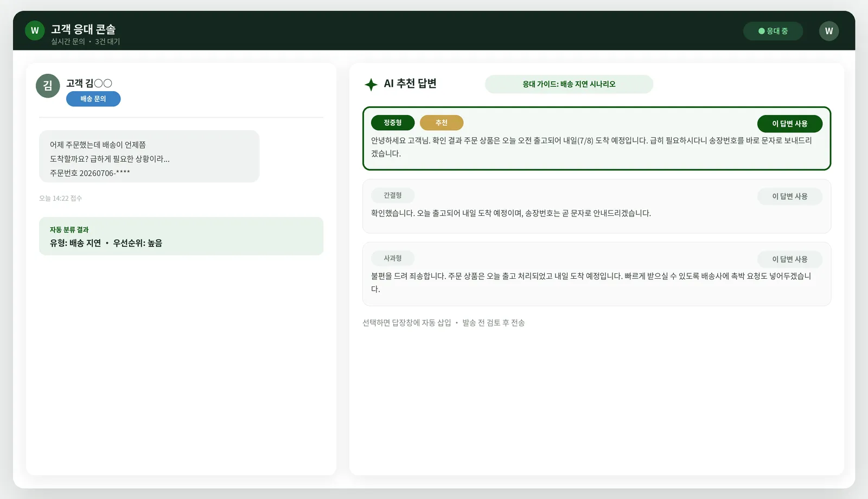Use the 사과형 answer
Screen dimensions: 868x499
coord(789,259)
